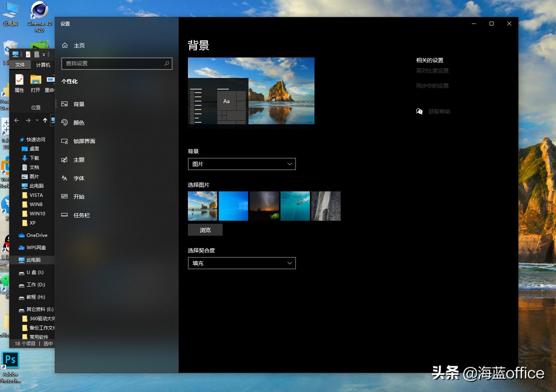Select the dark rock-climbing wallpaper thumbnail
Viewport: 556px width, 392px height.
(x=326, y=206)
